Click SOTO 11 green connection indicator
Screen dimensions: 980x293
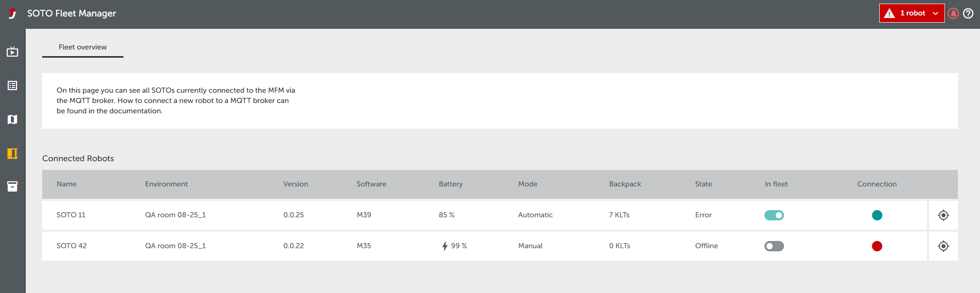tap(877, 215)
